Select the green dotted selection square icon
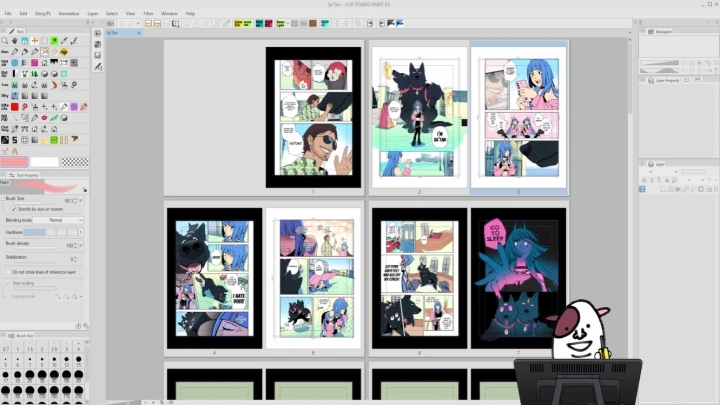Viewport: 720px width, 405px height. tap(64, 73)
